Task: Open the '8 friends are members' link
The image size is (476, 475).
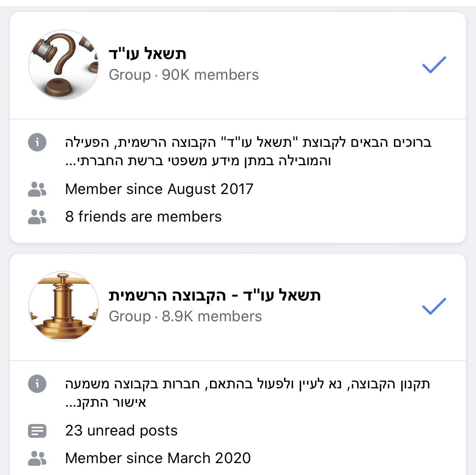Action: point(143,217)
